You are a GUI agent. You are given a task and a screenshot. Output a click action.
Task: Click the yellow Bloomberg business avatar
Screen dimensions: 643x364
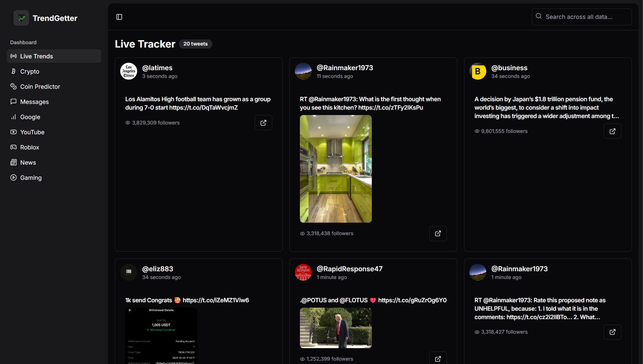pyautogui.click(x=478, y=72)
